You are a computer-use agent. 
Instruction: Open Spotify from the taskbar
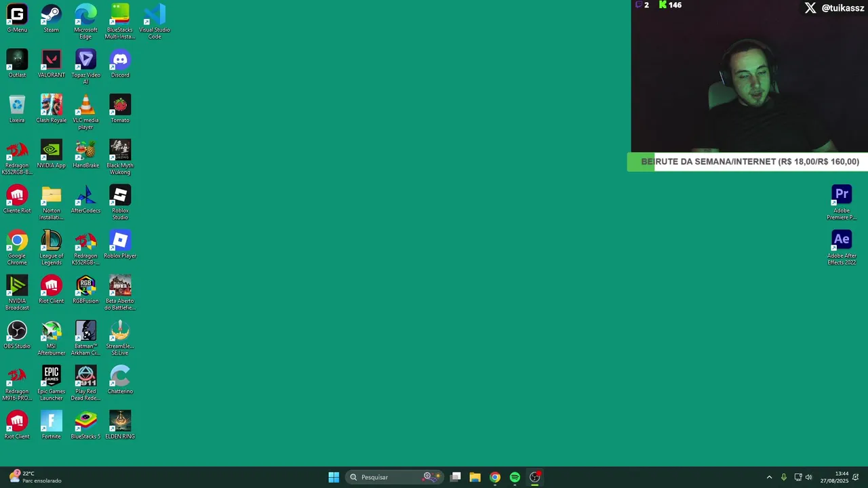tap(515, 477)
